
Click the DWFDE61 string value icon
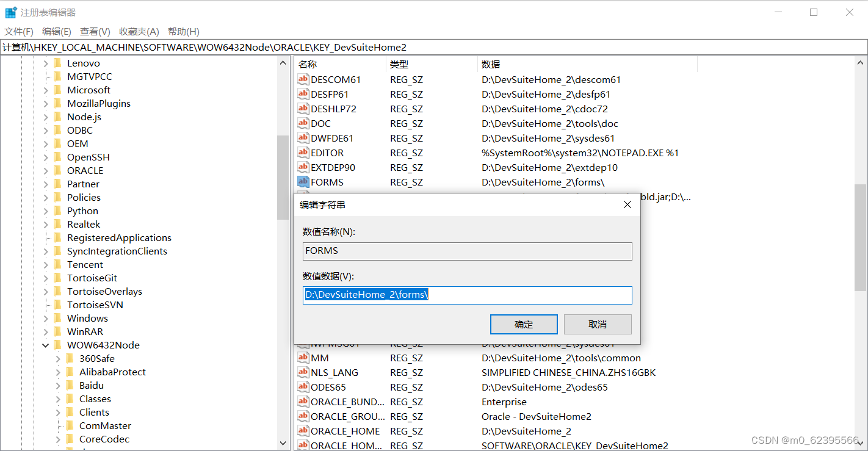pos(303,138)
